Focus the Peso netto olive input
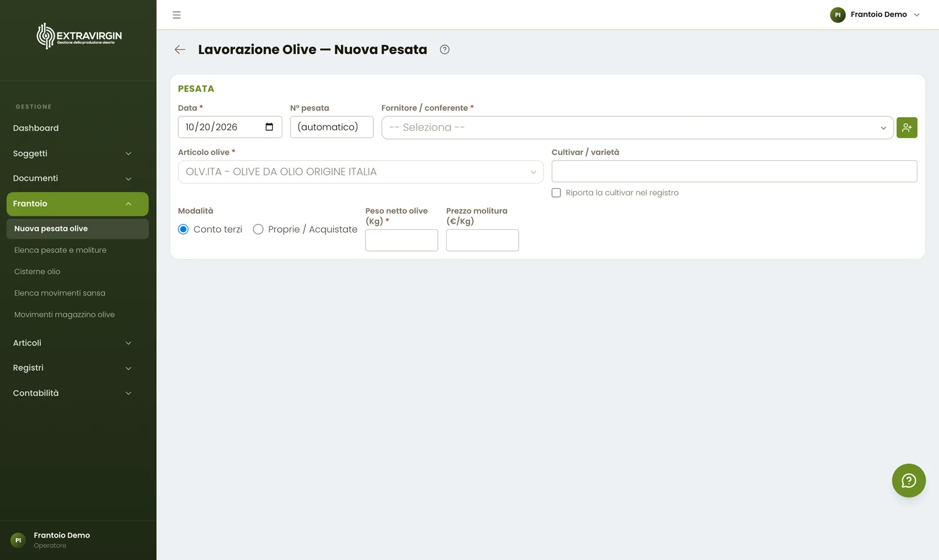 [401, 240]
